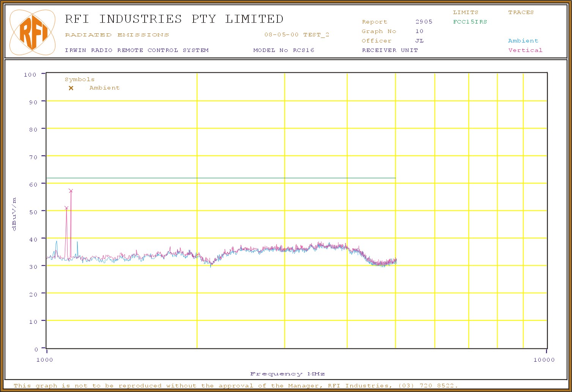Select the report number 2905
The width and height of the screenshot is (572, 392).
[x=424, y=22]
